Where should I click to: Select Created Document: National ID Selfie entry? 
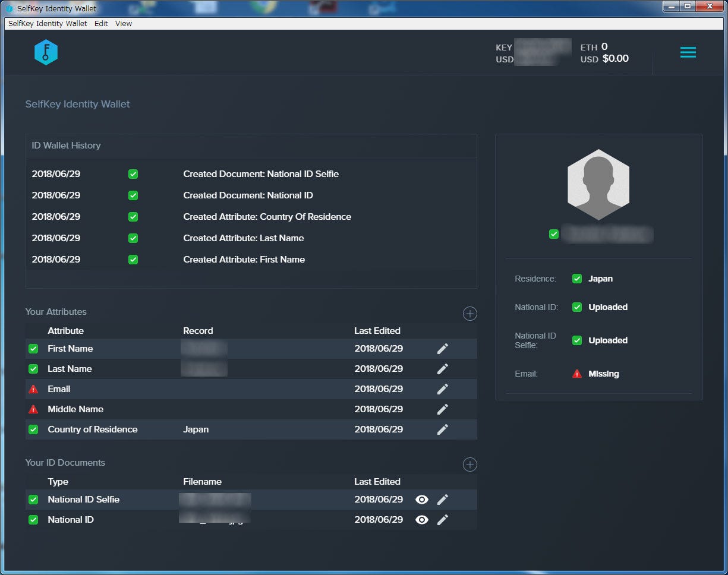pyautogui.click(x=261, y=174)
